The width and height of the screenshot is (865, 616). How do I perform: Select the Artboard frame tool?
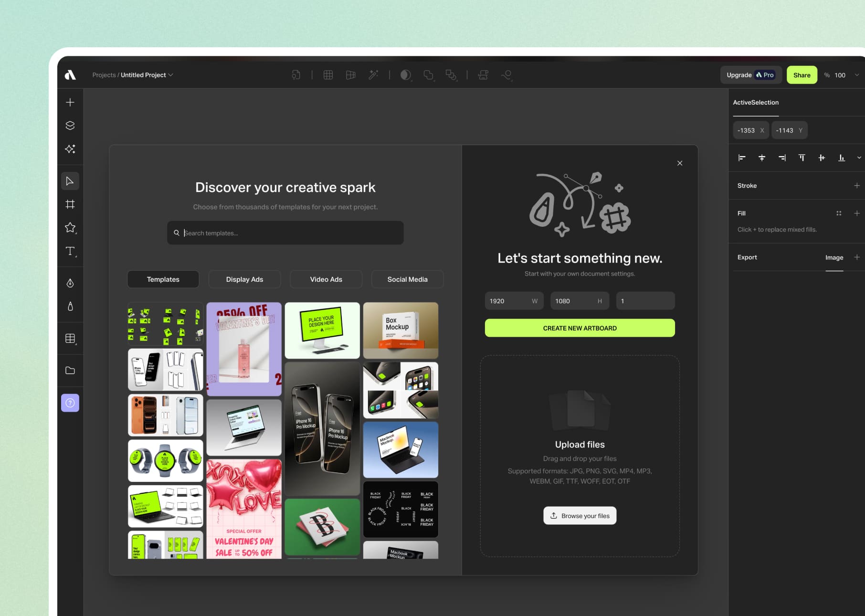pyautogui.click(x=70, y=204)
